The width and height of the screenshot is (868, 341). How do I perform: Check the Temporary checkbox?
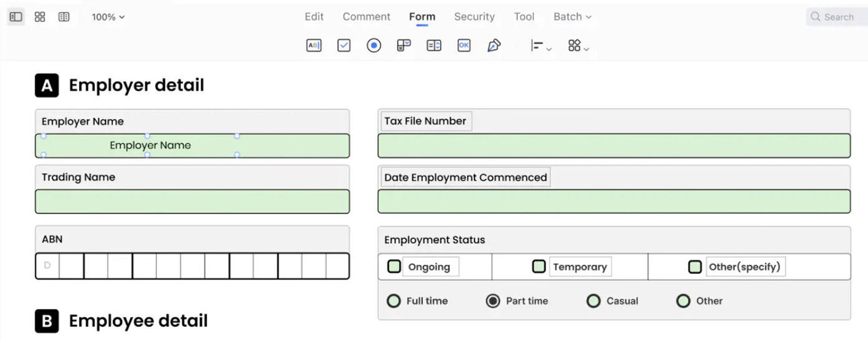coord(539,266)
